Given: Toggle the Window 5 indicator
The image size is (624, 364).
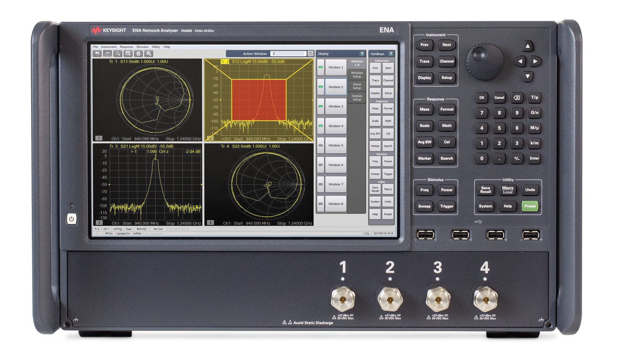Looking at the screenshot, I should tap(321, 146).
